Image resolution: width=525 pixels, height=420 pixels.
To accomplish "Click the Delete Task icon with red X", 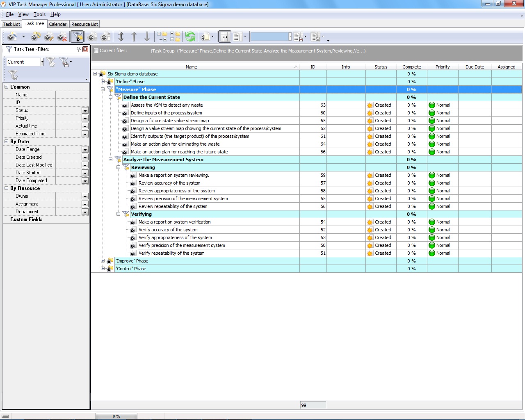I will [x=62, y=37].
